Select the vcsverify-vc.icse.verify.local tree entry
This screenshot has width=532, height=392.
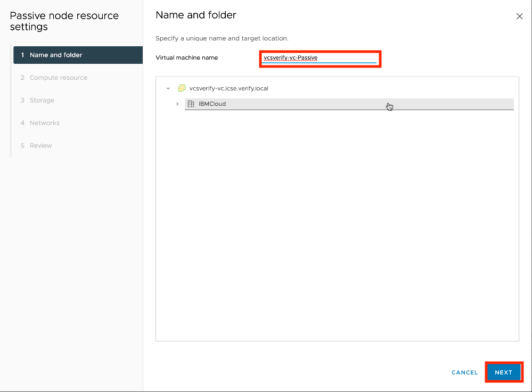click(x=228, y=88)
